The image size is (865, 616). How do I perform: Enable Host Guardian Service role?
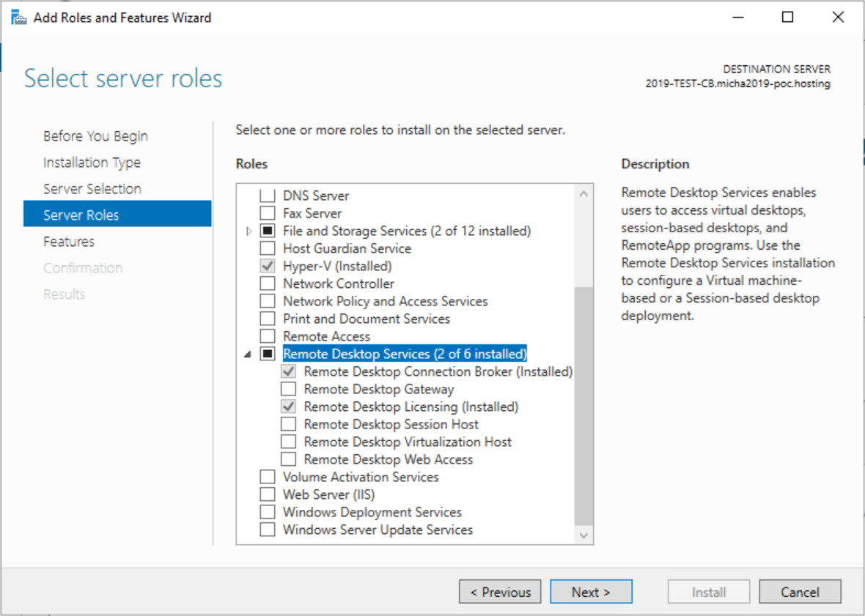pos(268,248)
